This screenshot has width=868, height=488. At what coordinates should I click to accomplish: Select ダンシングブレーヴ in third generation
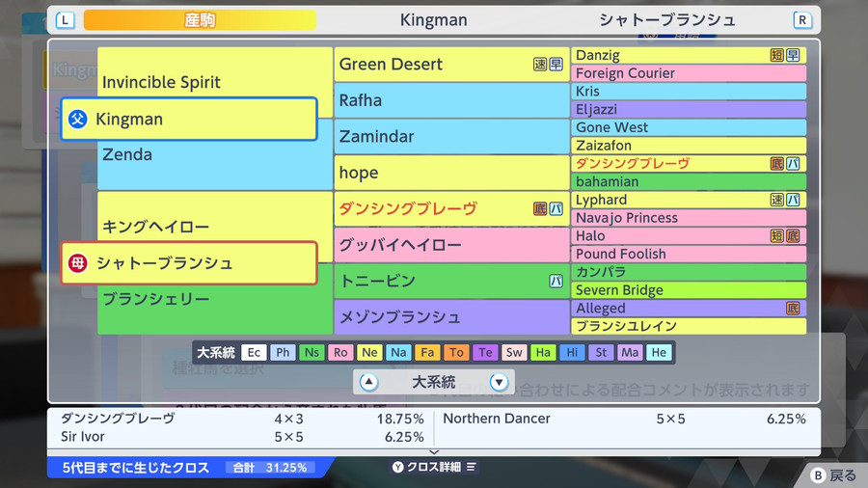click(x=451, y=208)
